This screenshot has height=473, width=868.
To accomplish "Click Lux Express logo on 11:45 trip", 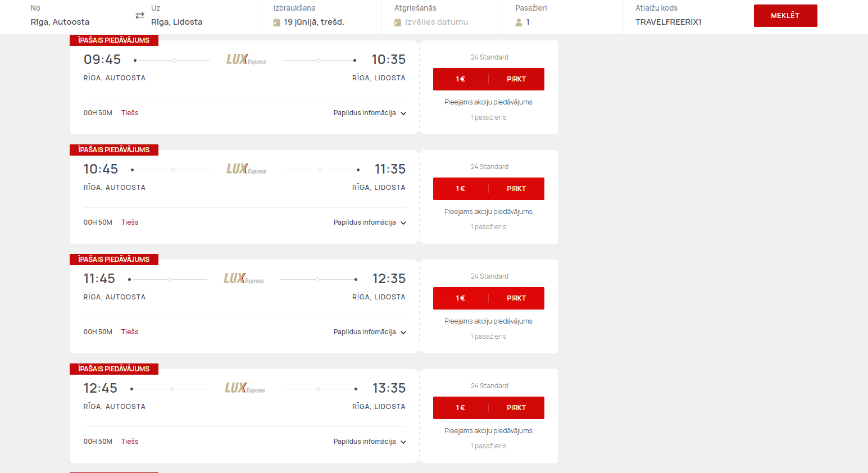I will point(244,279).
